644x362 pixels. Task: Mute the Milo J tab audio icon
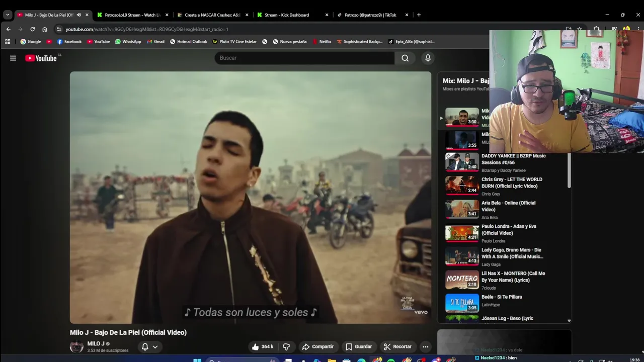point(79,15)
